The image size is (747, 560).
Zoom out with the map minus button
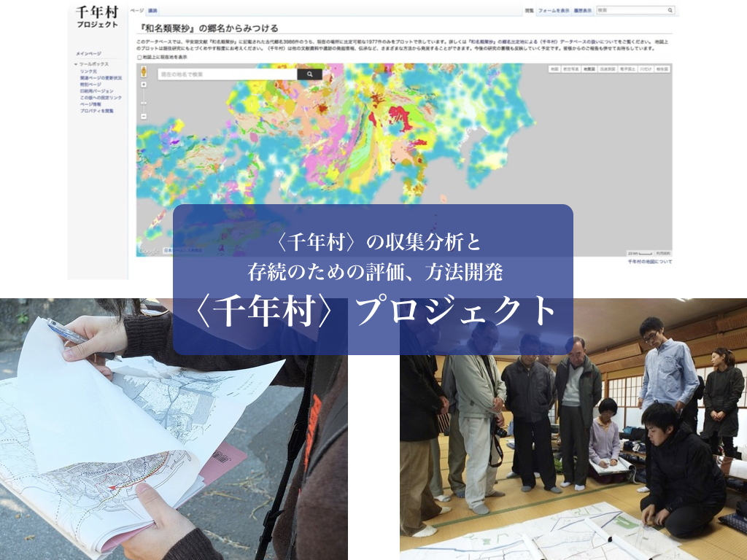click(x=144, y=116)
